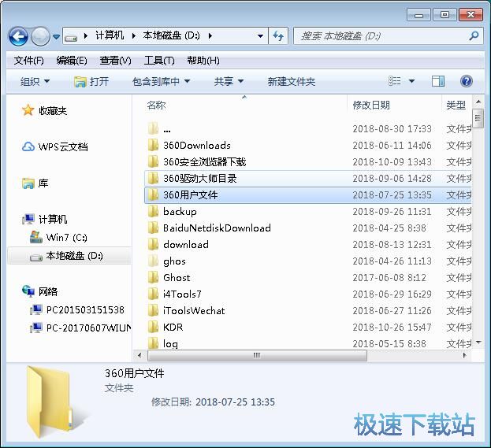Click the vertical scrollbar up arrow

click(x=478, y=102)
